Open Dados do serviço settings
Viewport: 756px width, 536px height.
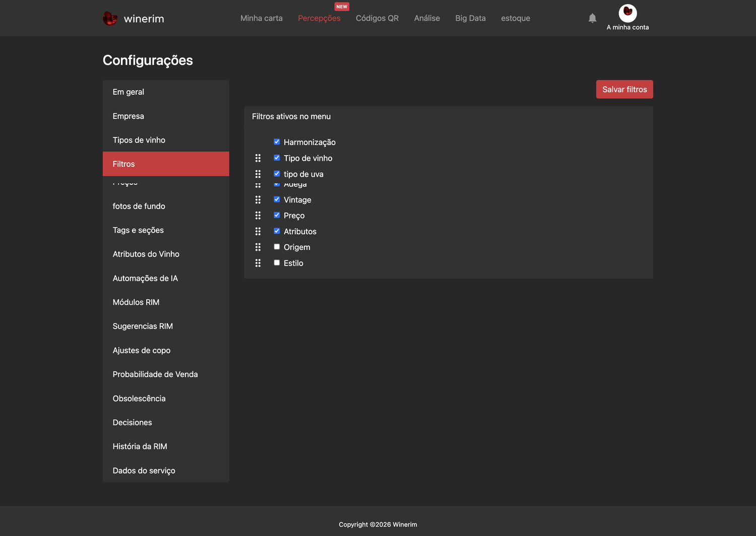tap(166, 471)
